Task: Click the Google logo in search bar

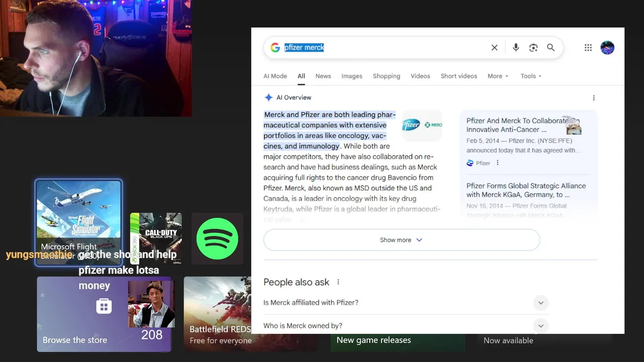Action: 275,47
